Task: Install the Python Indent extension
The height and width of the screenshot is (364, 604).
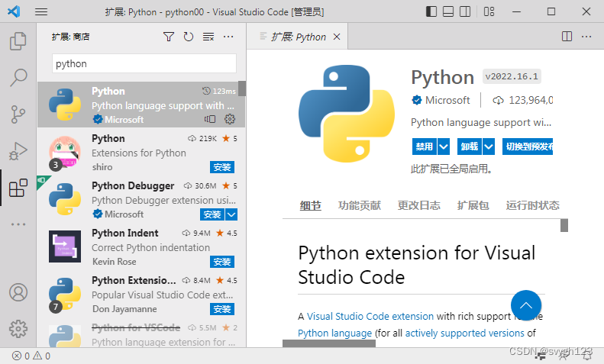Action: click(x=222, y=262)
